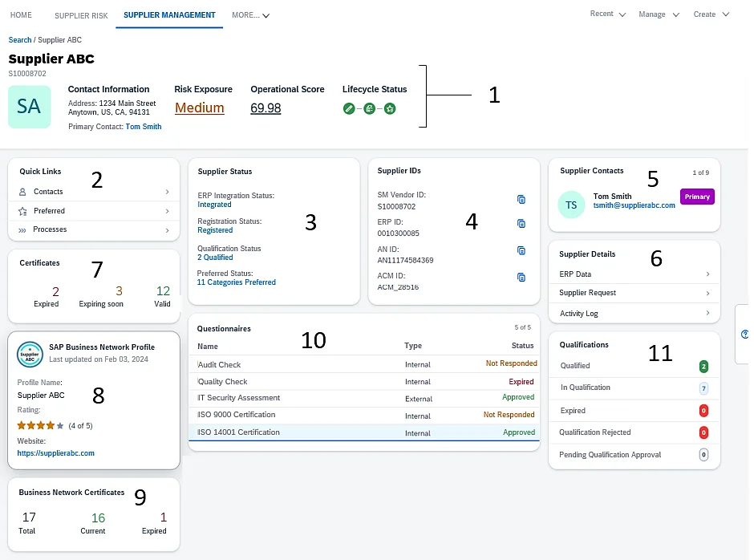
Task: Copy the ERP ID value
Action: point(521,224)
